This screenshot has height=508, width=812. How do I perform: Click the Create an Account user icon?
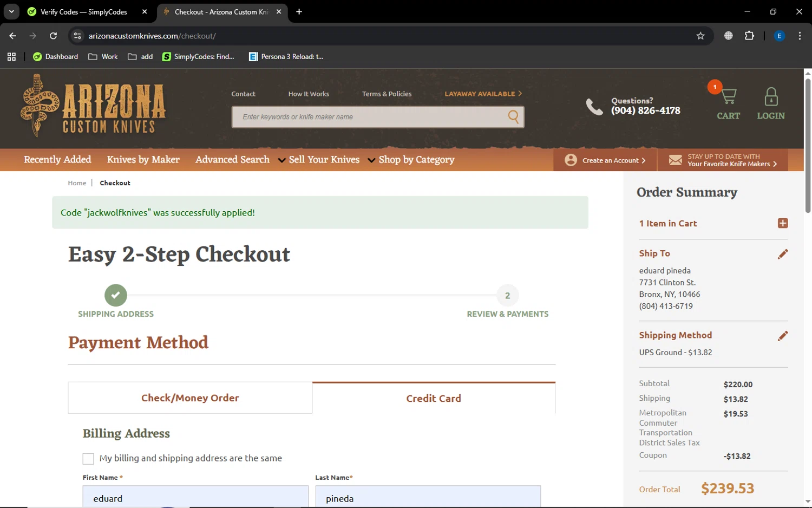point(571,160)
